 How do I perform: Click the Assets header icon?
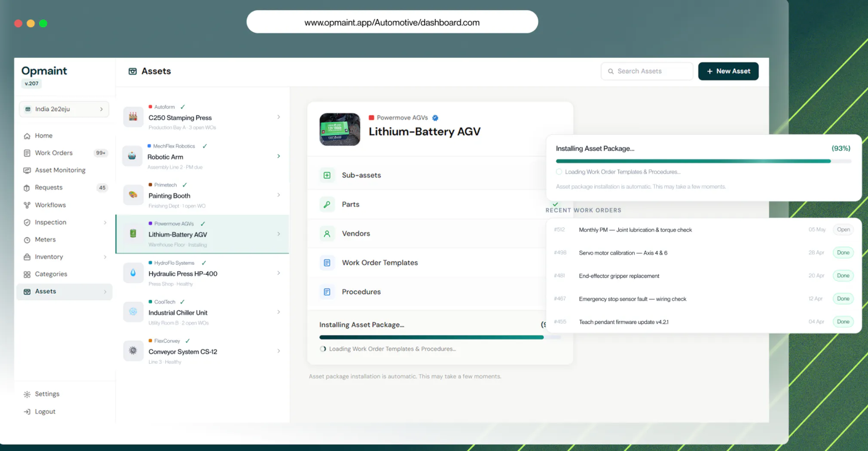tap(133, 71)
